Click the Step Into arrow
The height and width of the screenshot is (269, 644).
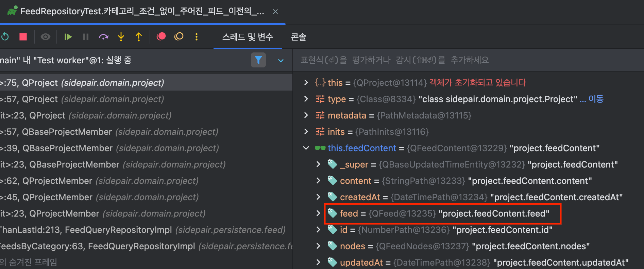121,37
